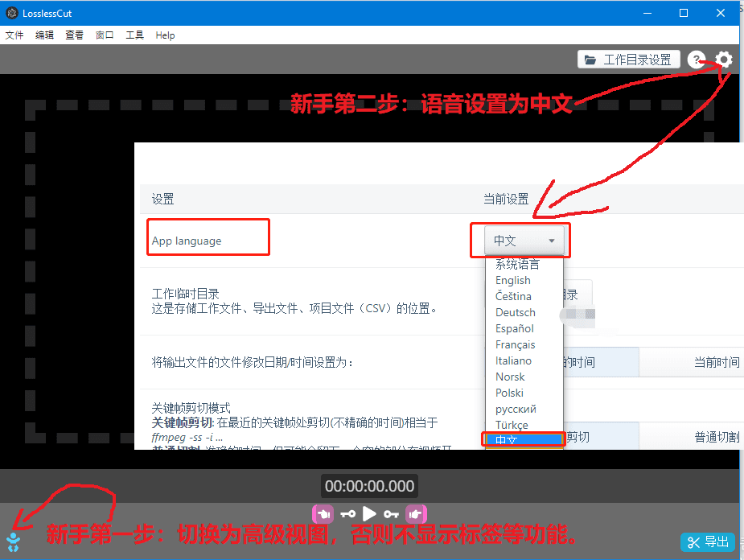
Task: Open the 工具 menu
Action: (134, 35)
